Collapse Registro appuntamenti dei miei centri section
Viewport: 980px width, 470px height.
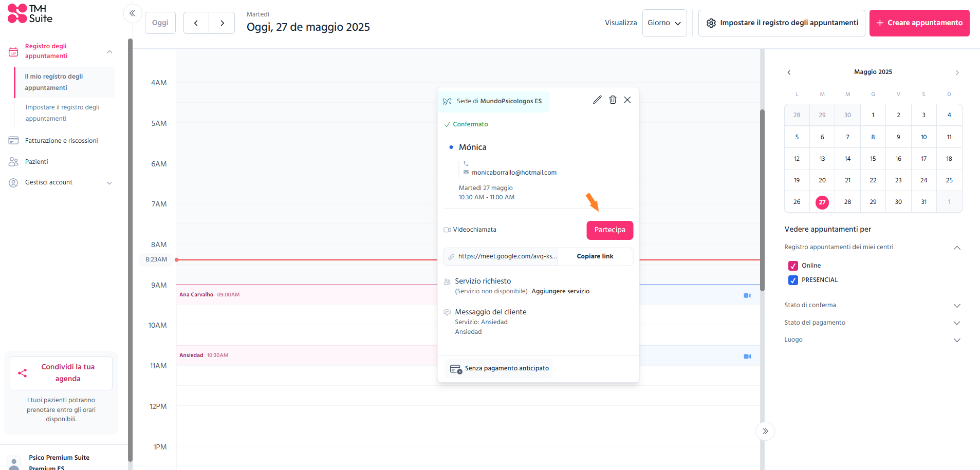957,248
